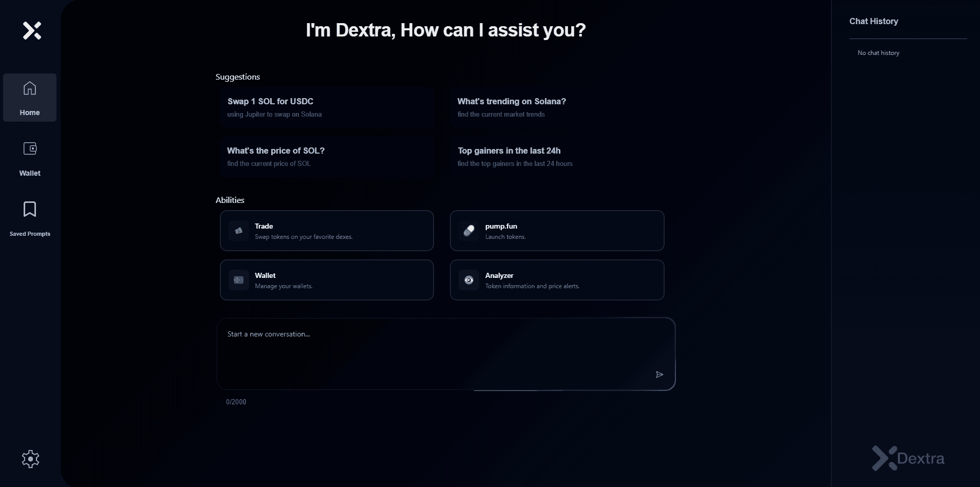This screenshot has width=980, height=487.
Task: Click the Chat History heading
Action: pyautogui.click(x=873, y=21)
